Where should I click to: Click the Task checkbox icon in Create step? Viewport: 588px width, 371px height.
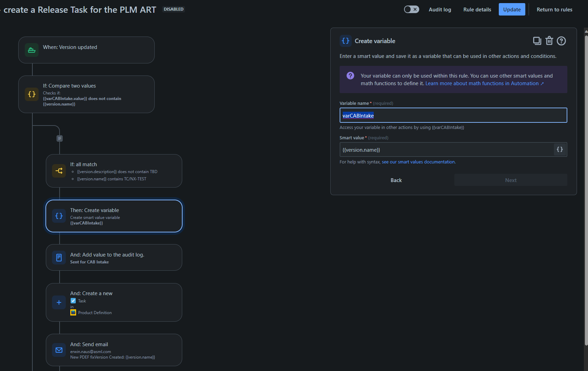point(73,301)
